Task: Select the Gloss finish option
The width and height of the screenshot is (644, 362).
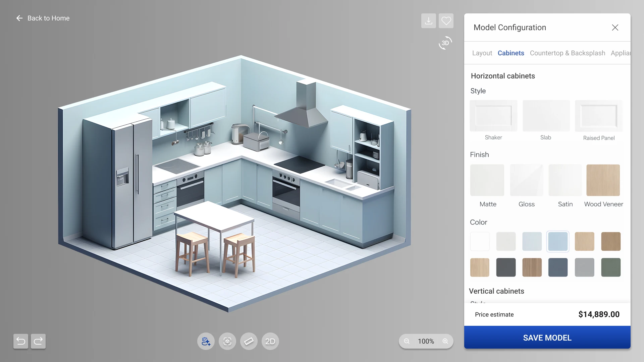Action: 526,180
